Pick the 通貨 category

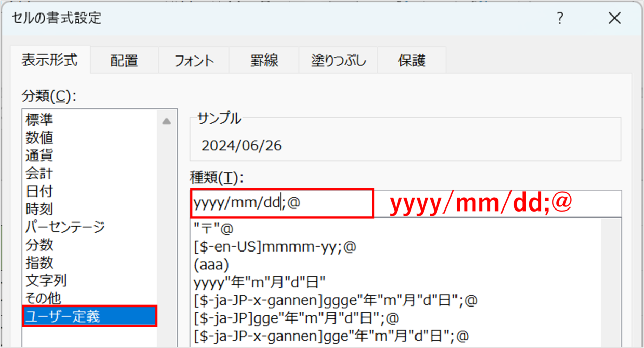coord(39,156)
